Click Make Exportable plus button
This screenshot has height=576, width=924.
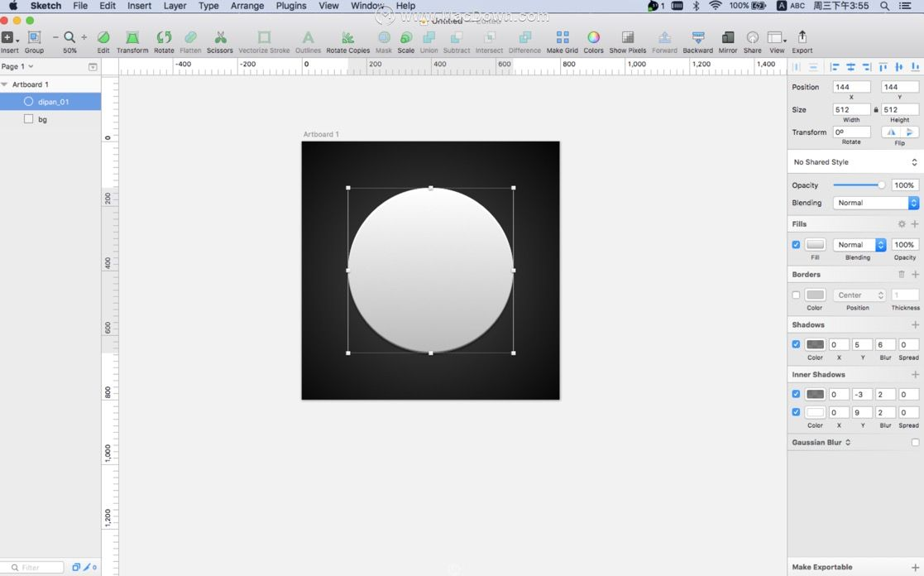click(915, 567)
